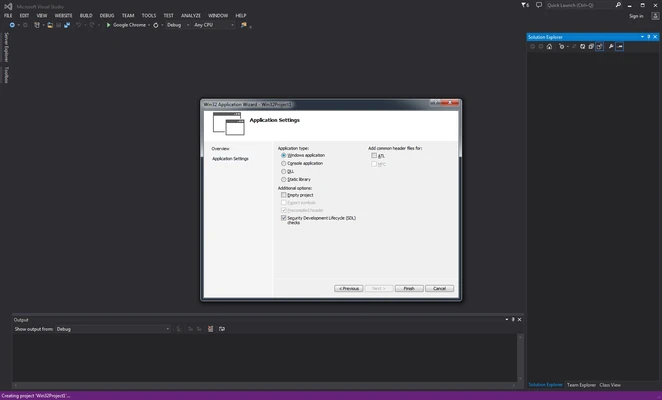Pin the Solution Explorer panel with the auto-hide icon

point(649,37)
